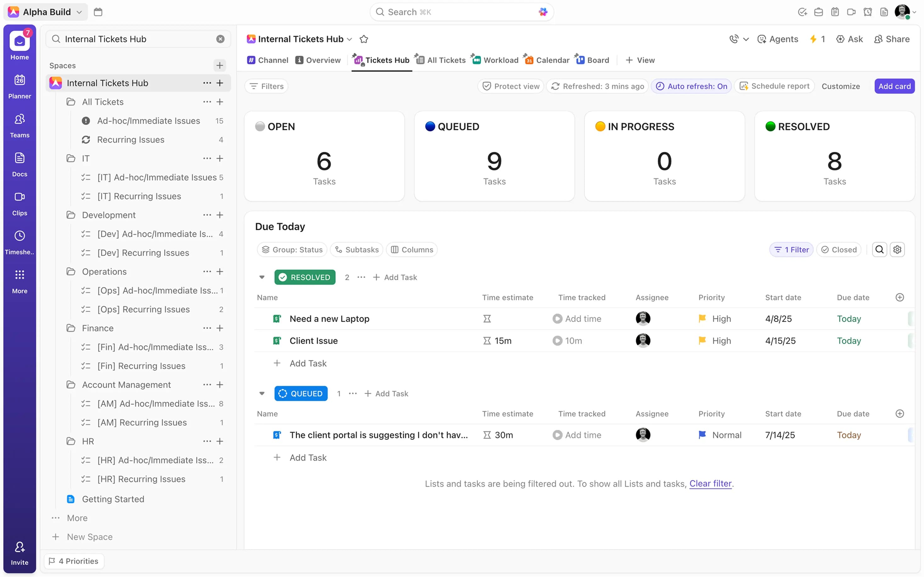Toggle Subtasks display in Due Today
Viewport: 924px width, 577px height.
(357, 250)
